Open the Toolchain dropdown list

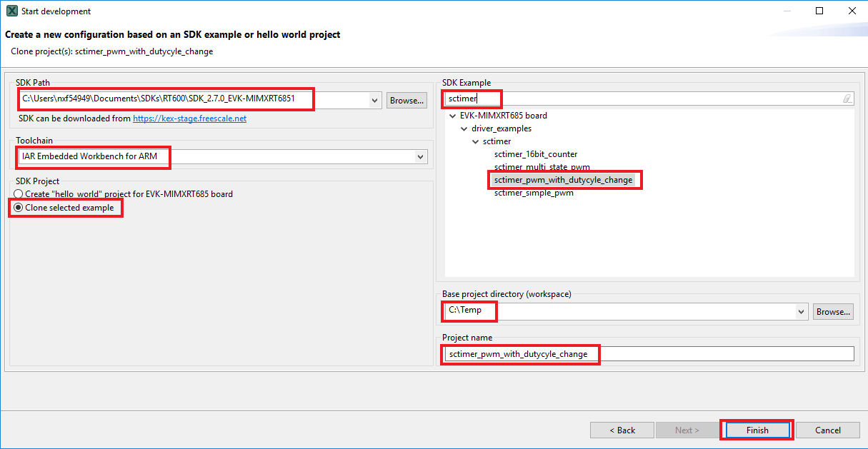[420, 156]
